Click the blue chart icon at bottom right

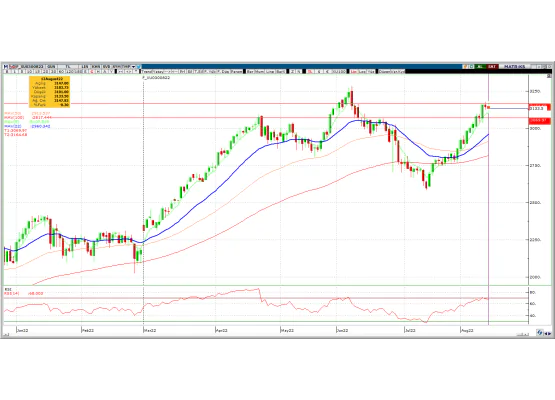coord(539,332)
